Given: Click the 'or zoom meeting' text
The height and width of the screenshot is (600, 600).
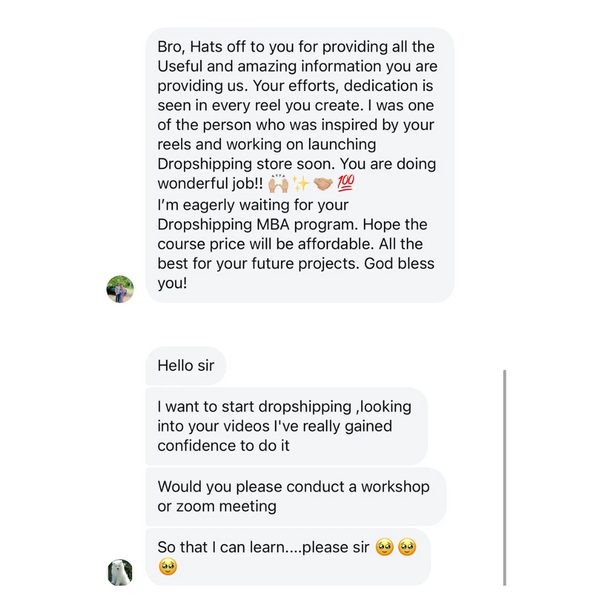Looking at the screenshot, I should point(216,506).
